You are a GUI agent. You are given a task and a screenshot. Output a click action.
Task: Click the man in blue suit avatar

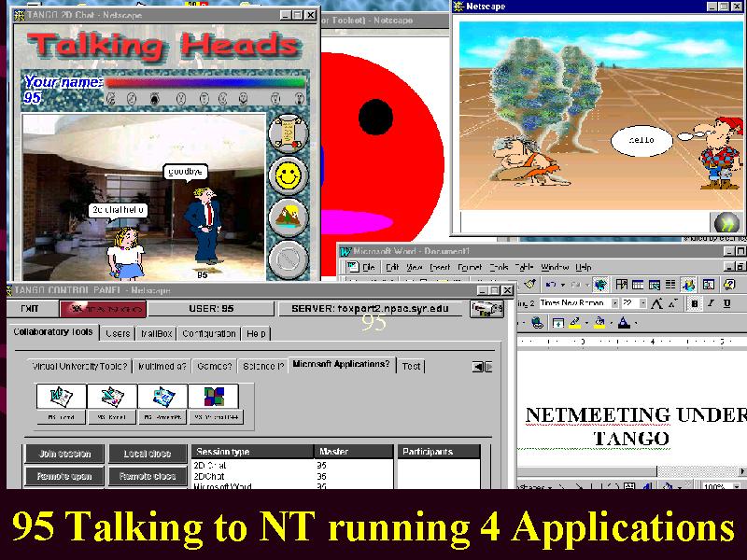204,226
